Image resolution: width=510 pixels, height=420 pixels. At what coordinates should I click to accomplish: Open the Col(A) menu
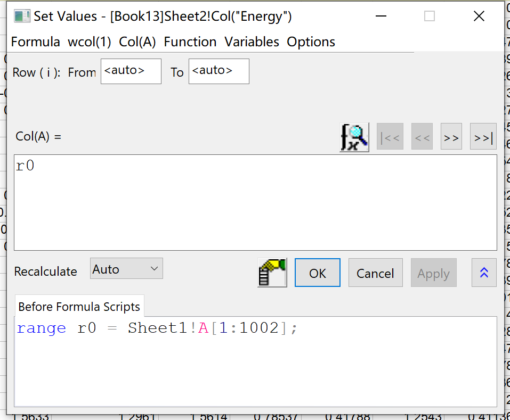pos(137,42)
